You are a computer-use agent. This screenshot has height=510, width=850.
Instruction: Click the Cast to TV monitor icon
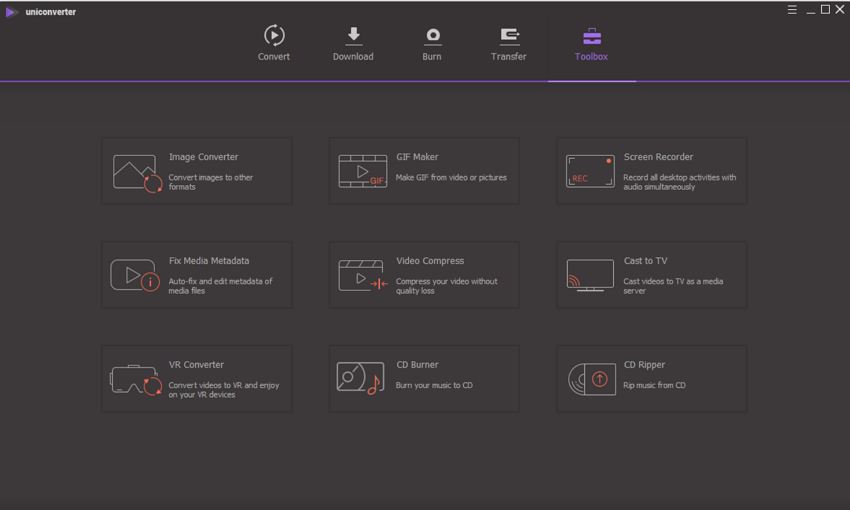(590, 275)
